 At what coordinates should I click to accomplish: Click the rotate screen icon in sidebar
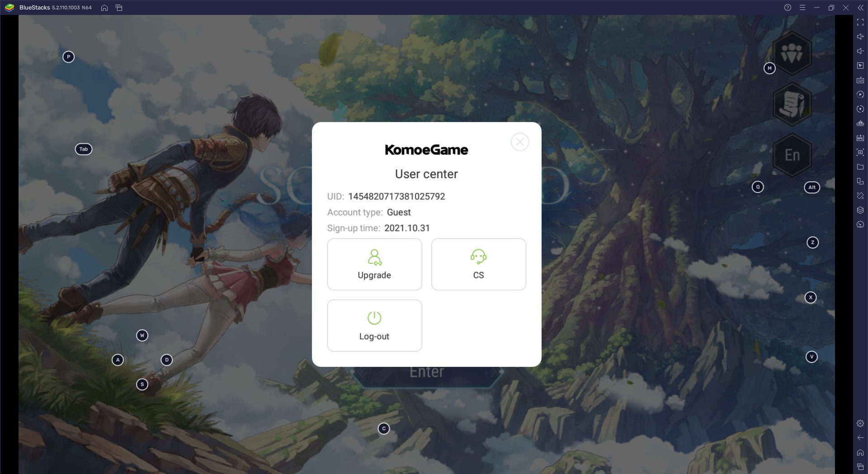click(860, 181)
